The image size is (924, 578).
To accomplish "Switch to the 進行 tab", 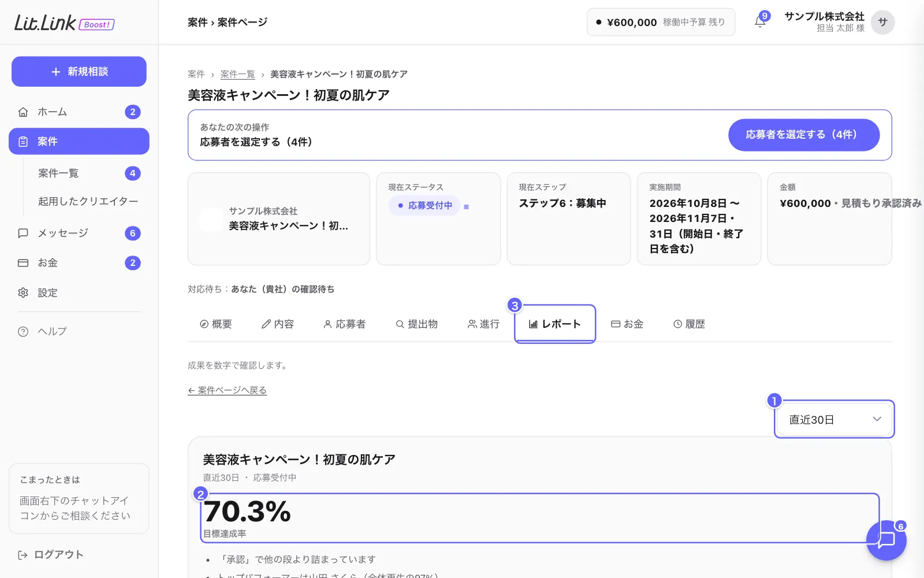I will 484,324.
